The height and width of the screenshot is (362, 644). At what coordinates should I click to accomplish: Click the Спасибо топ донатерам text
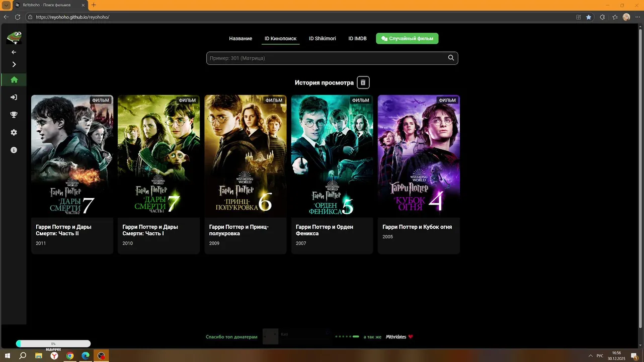coord(231,337)
